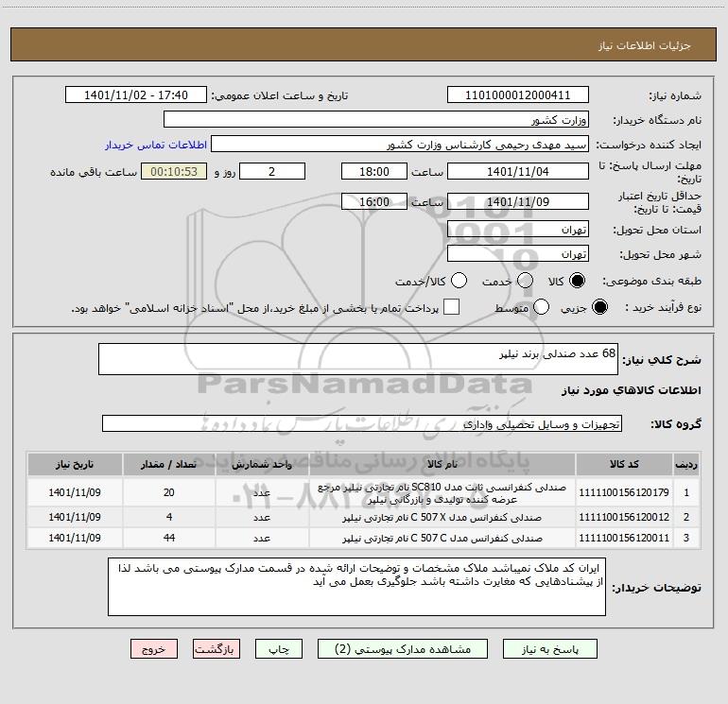Click the buyer notes text area
The height and width of the screenshot is (704, 728).
(x=356, y=587)
